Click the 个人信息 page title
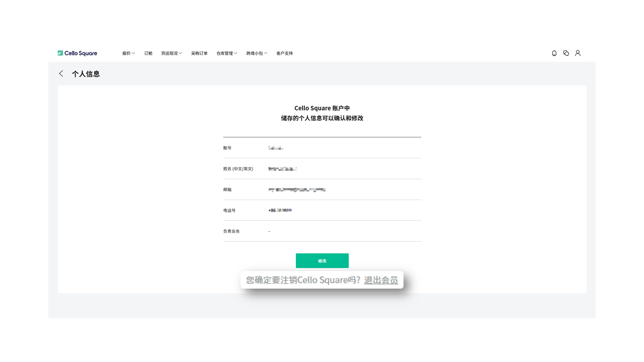The width and height of the screenshot is (644, 362). click(x=86, y=73)
